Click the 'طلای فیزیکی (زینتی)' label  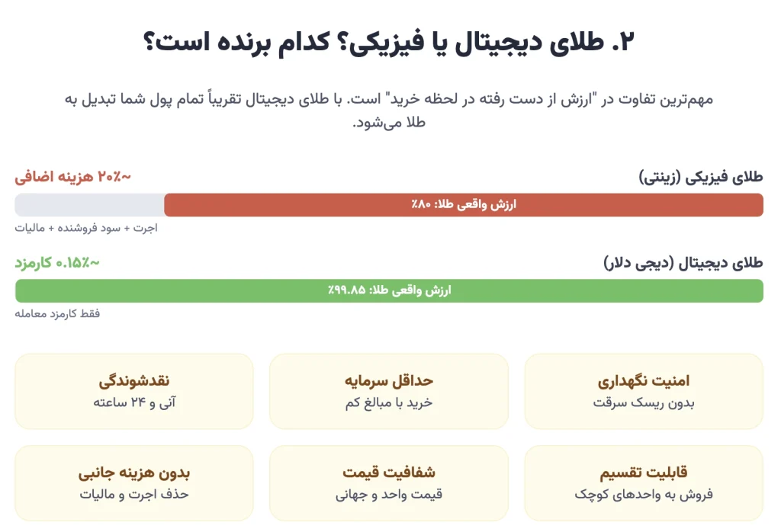tap(701, 178)
